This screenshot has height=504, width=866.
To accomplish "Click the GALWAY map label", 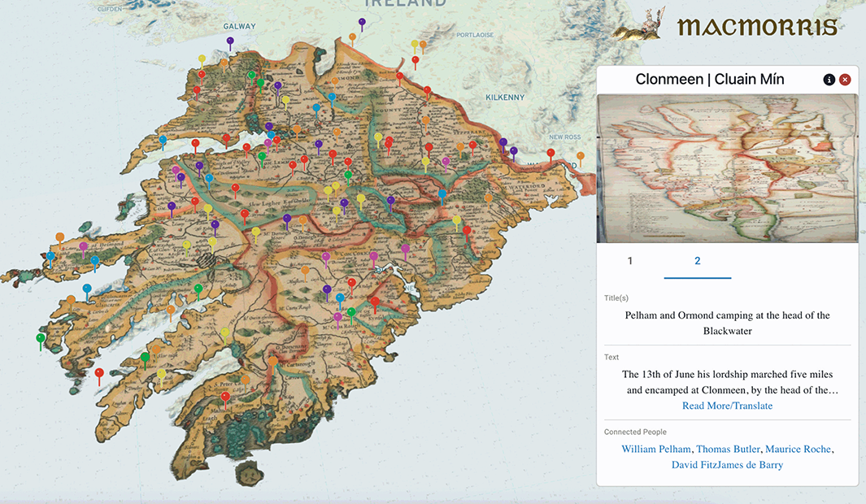I will (x=239, y=26).
